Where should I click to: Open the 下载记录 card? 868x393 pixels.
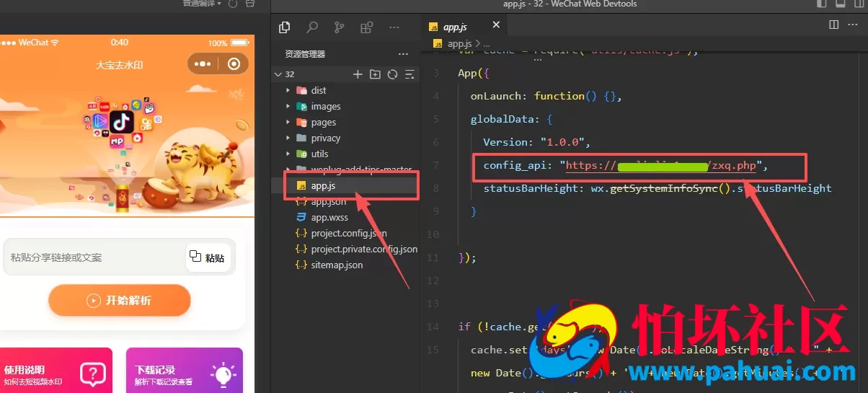tap(185, 371)
